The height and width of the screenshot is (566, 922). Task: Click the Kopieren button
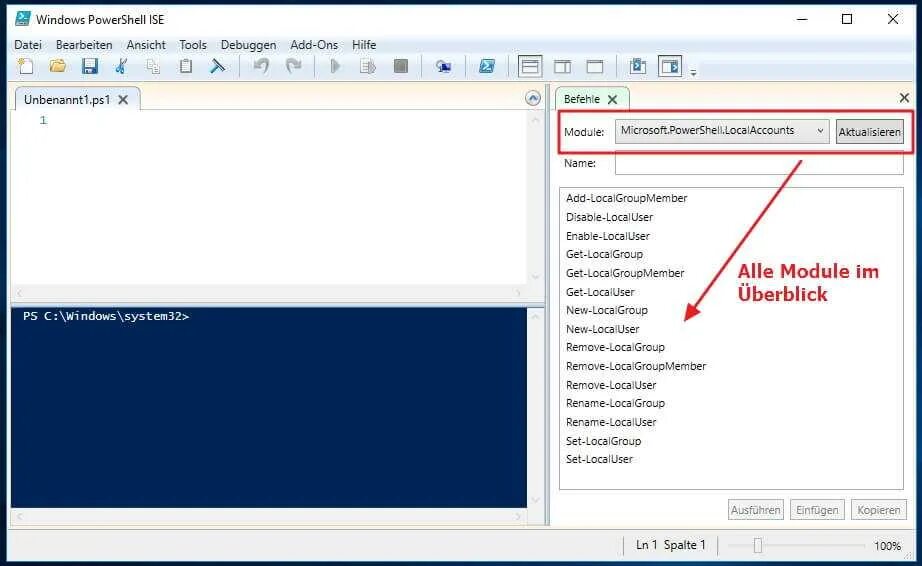(x=878, y=510)
